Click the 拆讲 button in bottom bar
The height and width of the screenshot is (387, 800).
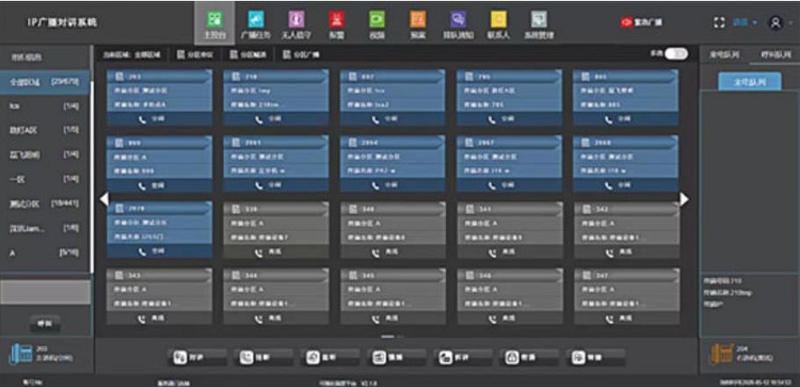coord(463,357)
